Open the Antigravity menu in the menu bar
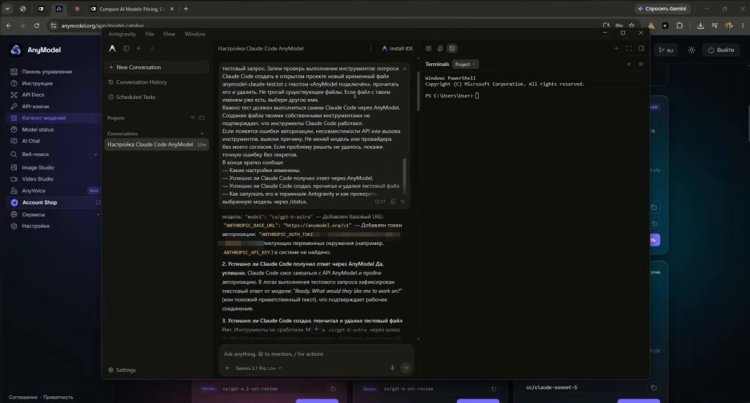Viewport: 750px width, 403px height. (122, 34)
